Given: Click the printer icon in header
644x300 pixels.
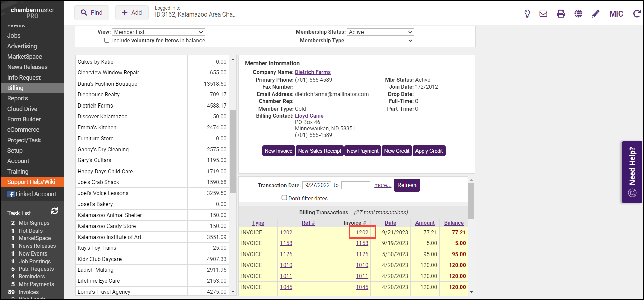Looking at the screenshot, I should (561, 13).
